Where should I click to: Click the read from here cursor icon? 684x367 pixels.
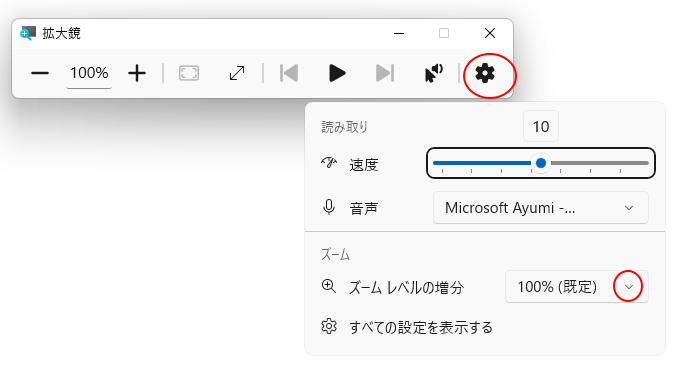pyautogui.click(x=434, y=73)
